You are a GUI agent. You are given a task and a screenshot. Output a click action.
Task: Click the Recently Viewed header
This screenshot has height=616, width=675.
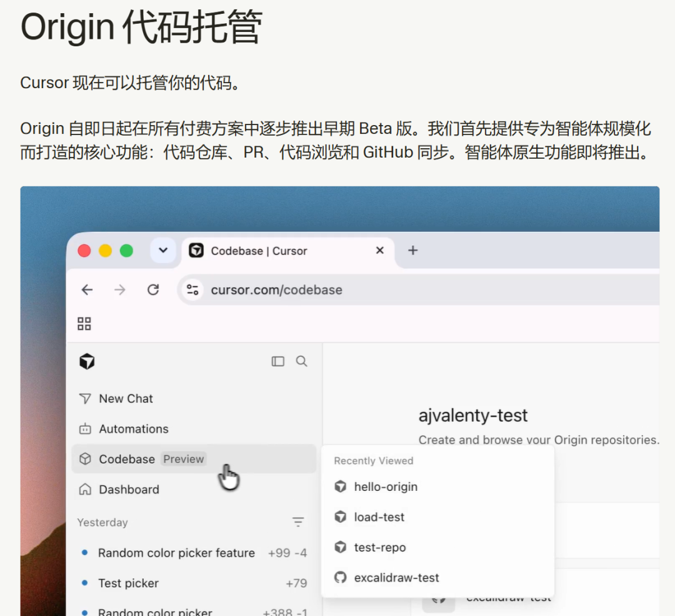pyautogui.click(x=373, y=461)
